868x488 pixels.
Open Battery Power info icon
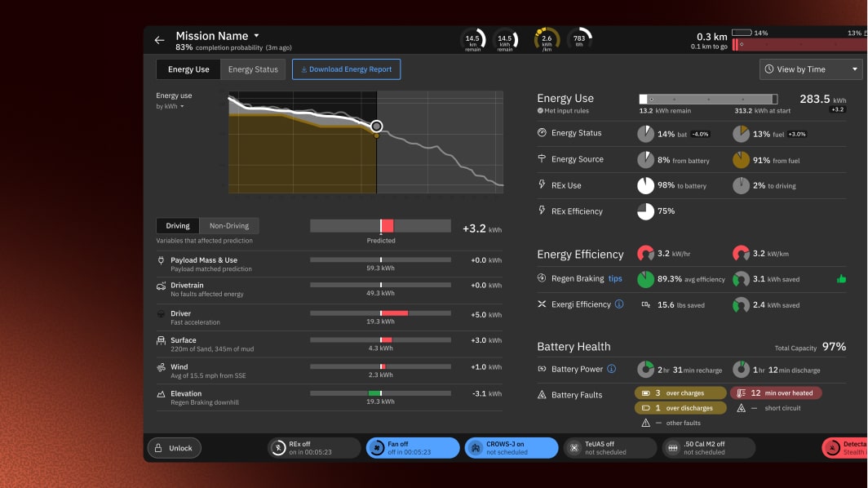tap(611, 369)
